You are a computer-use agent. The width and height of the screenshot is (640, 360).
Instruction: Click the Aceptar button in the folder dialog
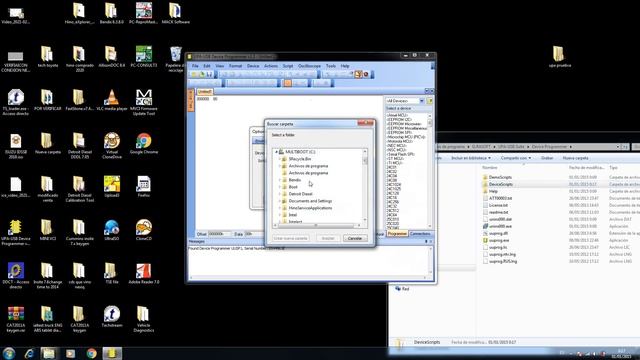(x=328, y=238)
